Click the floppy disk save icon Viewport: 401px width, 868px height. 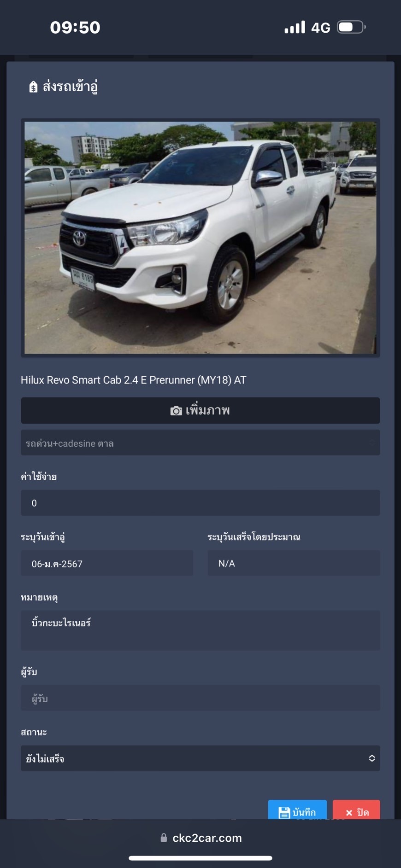tap(284, 812)
